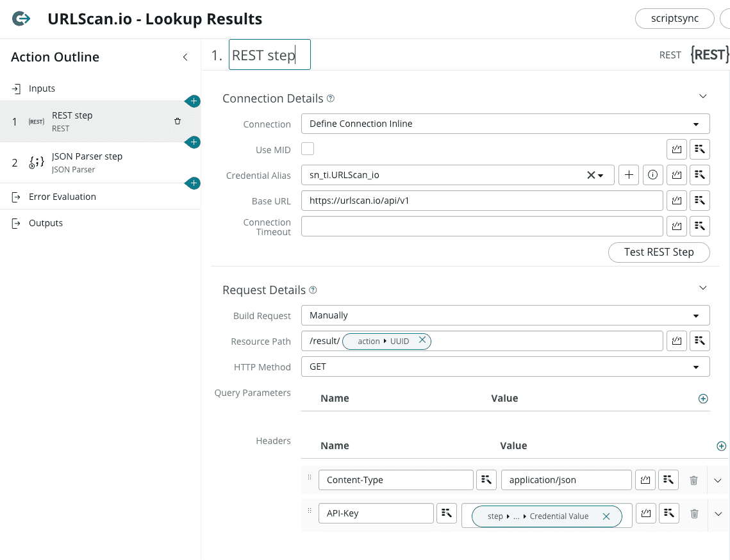
Task: Add a new query parameter
Action: [x=703, y=399]
